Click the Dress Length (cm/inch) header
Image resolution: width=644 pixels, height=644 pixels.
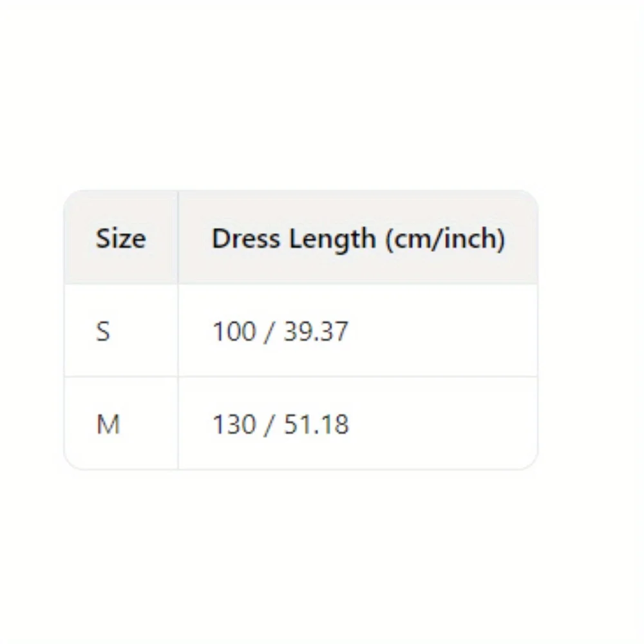tap(358, 239)
